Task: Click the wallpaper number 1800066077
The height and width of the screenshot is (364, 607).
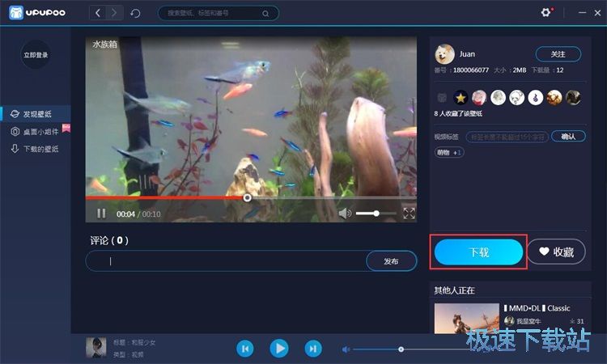Action: (471, 70)
